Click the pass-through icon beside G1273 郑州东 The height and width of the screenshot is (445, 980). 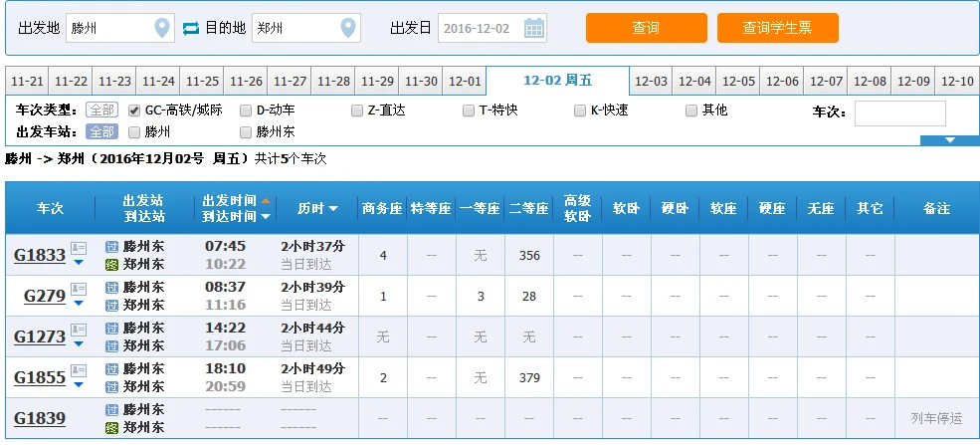[111, 345]
